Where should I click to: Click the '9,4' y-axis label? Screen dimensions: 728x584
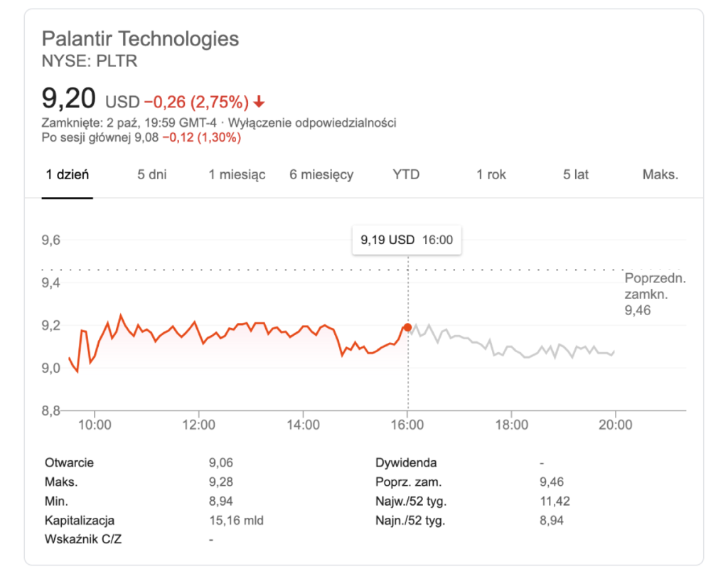tap(51, 282)
